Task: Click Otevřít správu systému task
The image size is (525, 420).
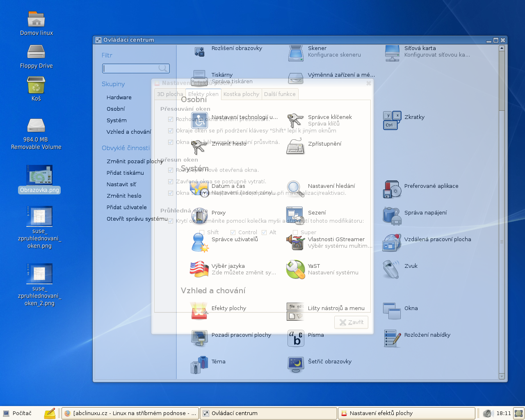Action: click(x=137, y=219)
